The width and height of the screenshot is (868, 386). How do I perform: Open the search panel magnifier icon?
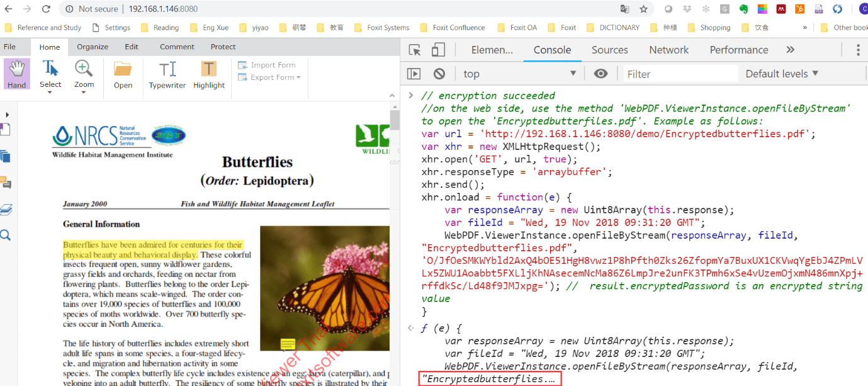[x=5, y=236]
